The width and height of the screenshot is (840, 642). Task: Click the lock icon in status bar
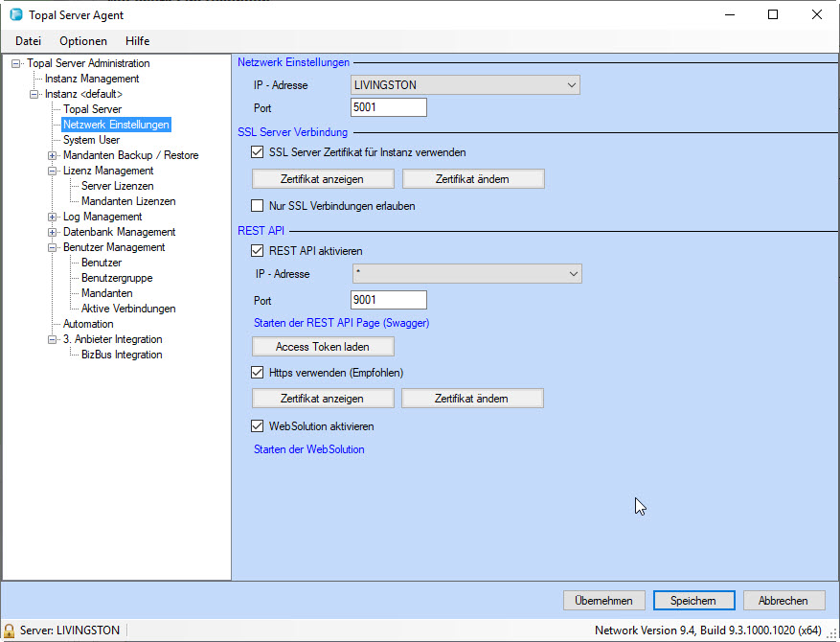click(10, 631)
